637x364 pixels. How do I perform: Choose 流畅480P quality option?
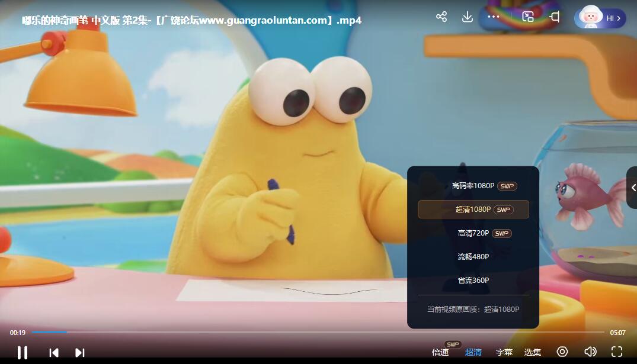coord(473,256)
